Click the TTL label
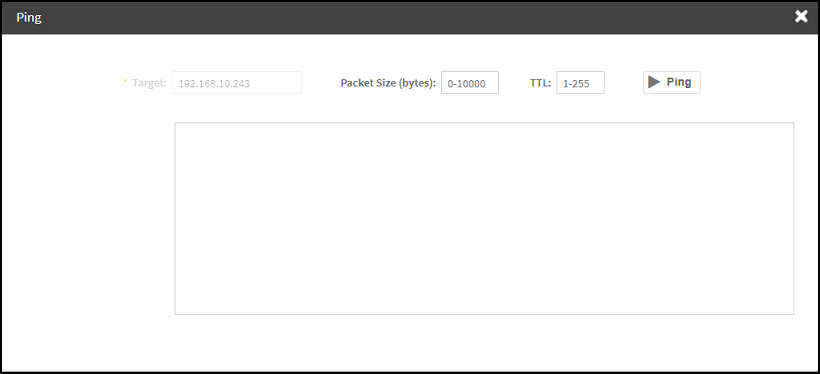 click(540, 83)
